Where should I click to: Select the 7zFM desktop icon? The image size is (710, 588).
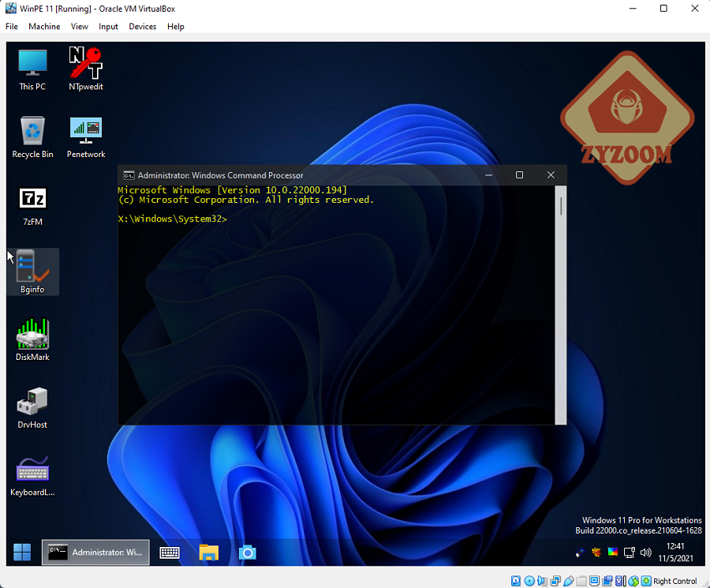coord(32,206)
